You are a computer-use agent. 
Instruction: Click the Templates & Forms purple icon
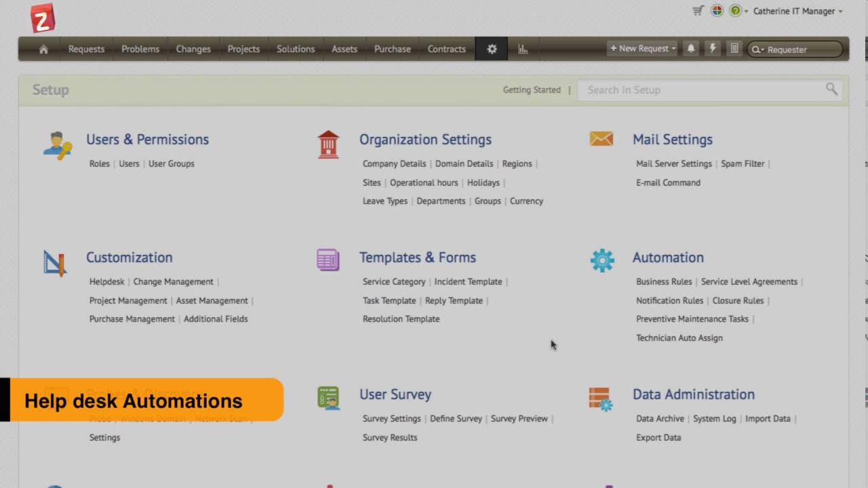click(x=328, y=260)
